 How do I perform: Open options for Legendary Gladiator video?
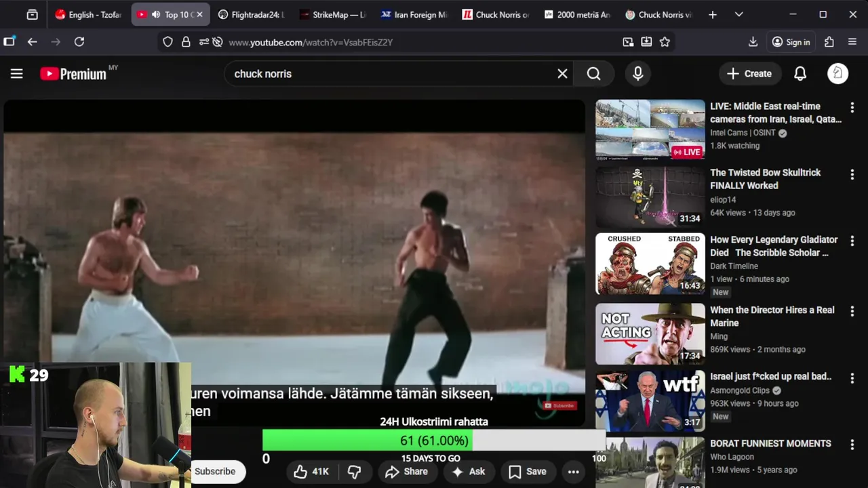pos(852,241)
